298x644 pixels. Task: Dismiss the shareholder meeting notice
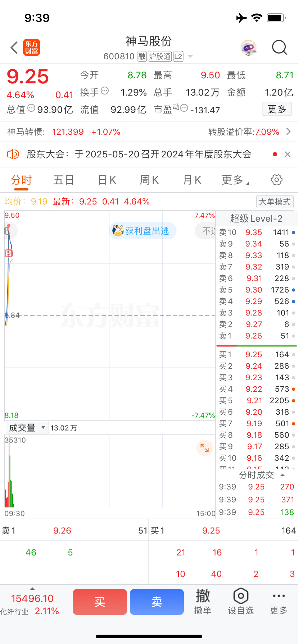[288, 154]
